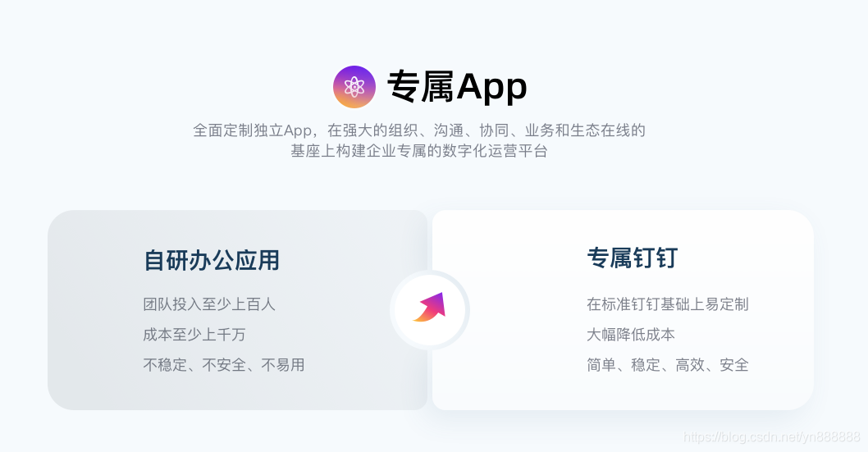Image resolution: width=868 pixels, height=452 pixels.
Task: Select the line 团队投入至少上百人
Action: 209,304
